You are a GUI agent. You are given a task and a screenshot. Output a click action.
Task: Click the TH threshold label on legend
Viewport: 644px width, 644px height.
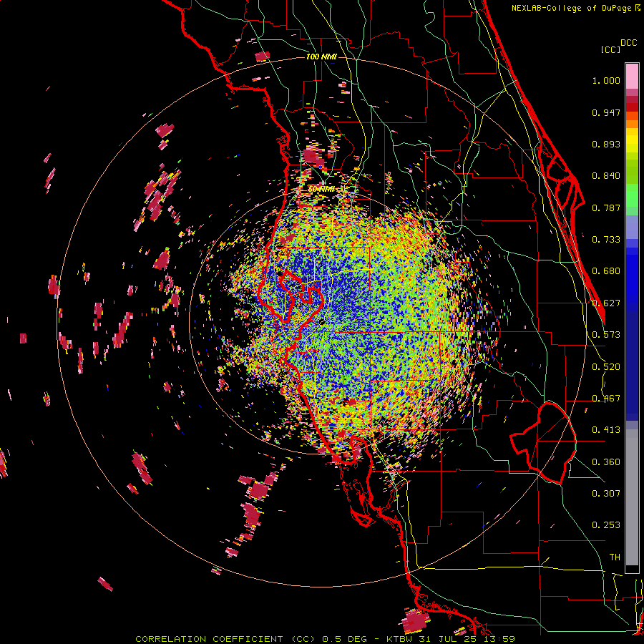[615, 557]
